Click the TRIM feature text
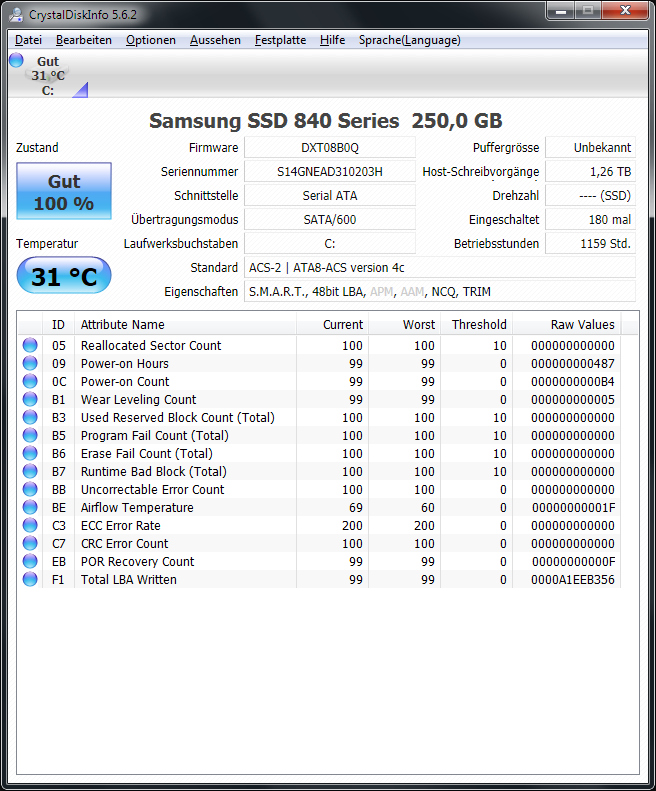 (477, 292)
